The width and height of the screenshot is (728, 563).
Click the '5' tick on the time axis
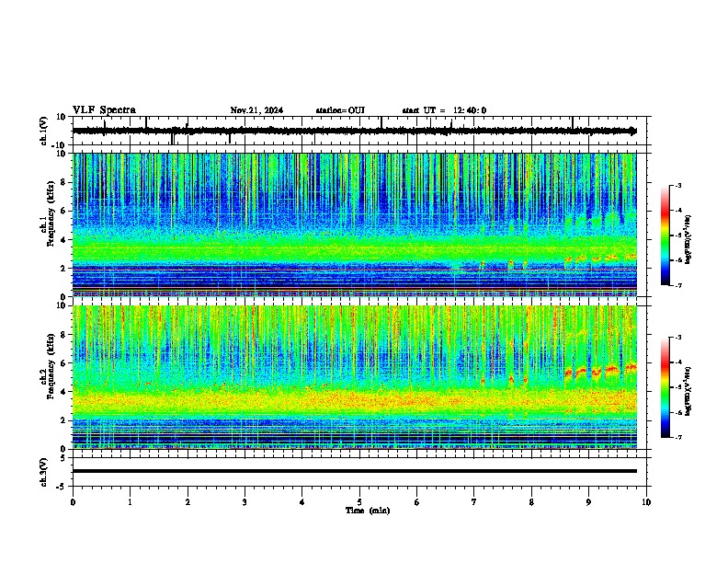coord(359,502)
